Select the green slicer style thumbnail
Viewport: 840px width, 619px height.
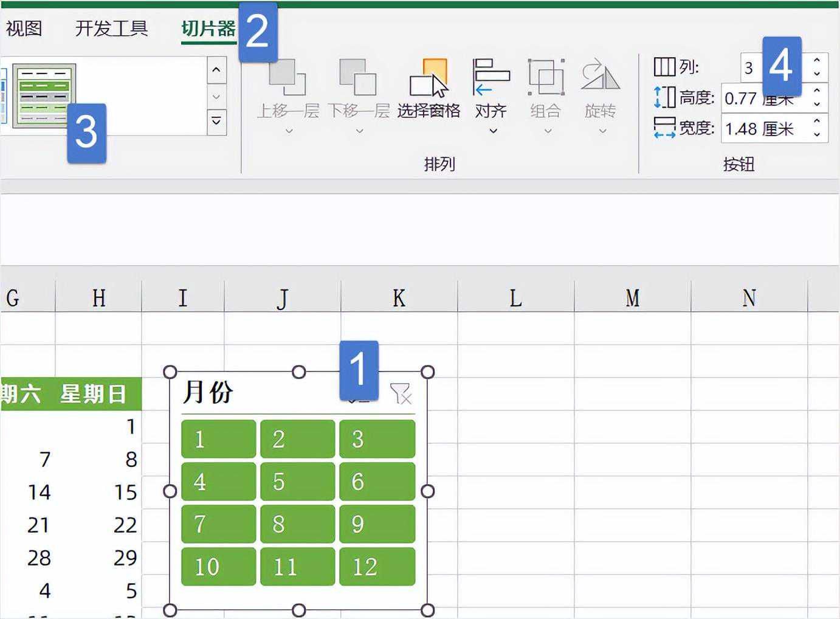click(x=44, y=95)
